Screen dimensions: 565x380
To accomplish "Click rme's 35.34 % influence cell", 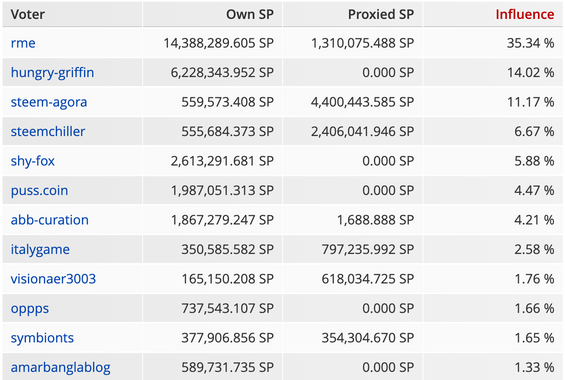I will [530, 43].
